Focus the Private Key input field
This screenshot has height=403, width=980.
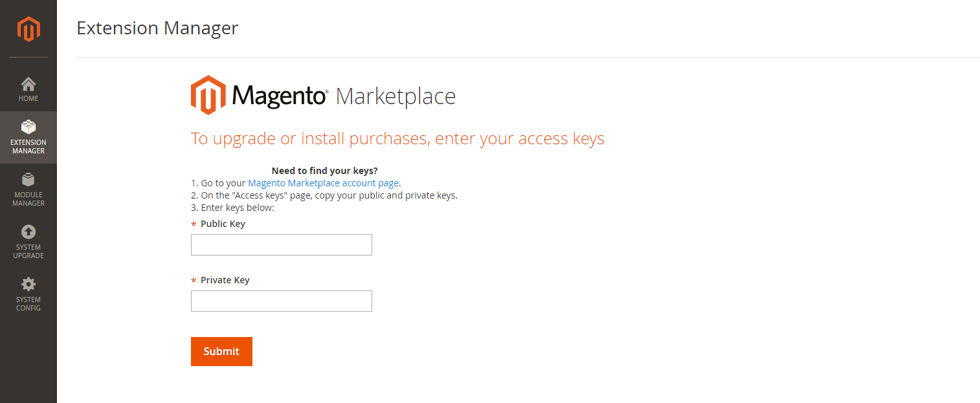coord(282,301)
